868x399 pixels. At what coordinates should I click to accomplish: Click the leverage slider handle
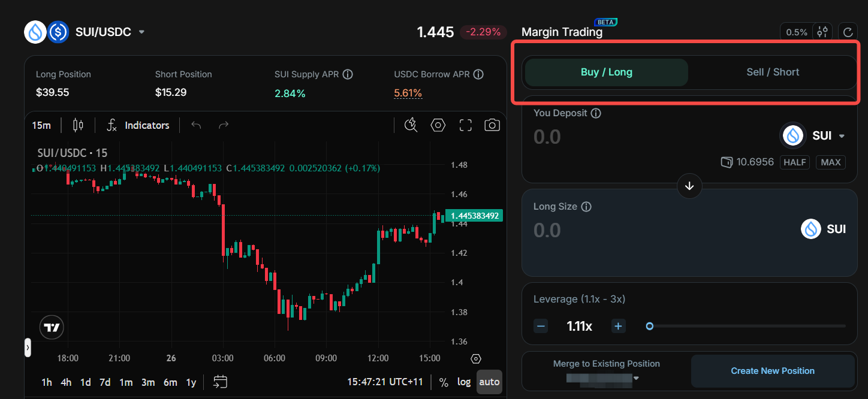[x=649, y=327]
